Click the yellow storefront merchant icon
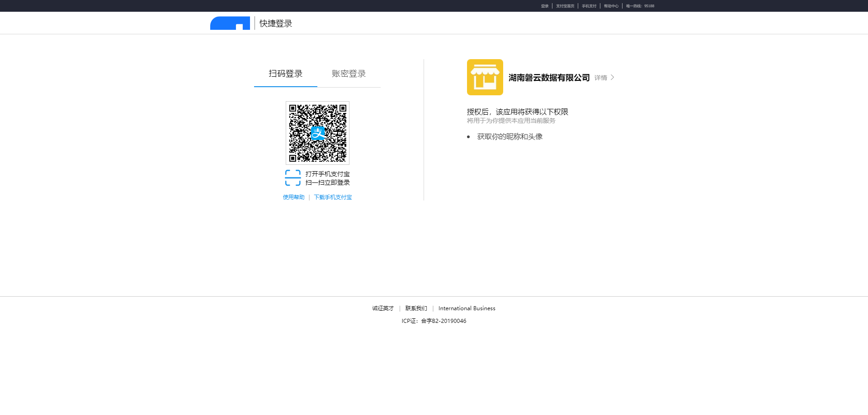Screen dimensions: 868x415 [485, 77]
